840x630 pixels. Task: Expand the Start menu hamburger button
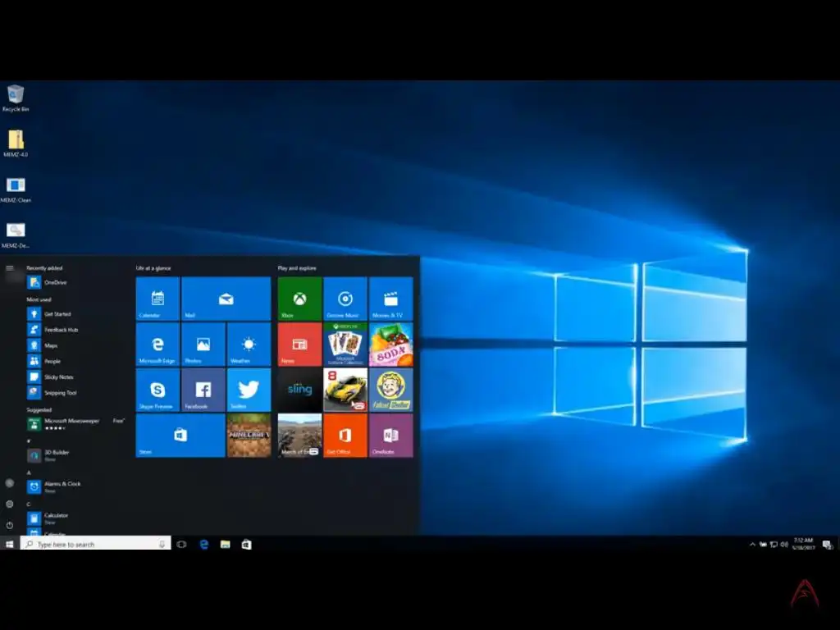(x=10, y=268)
